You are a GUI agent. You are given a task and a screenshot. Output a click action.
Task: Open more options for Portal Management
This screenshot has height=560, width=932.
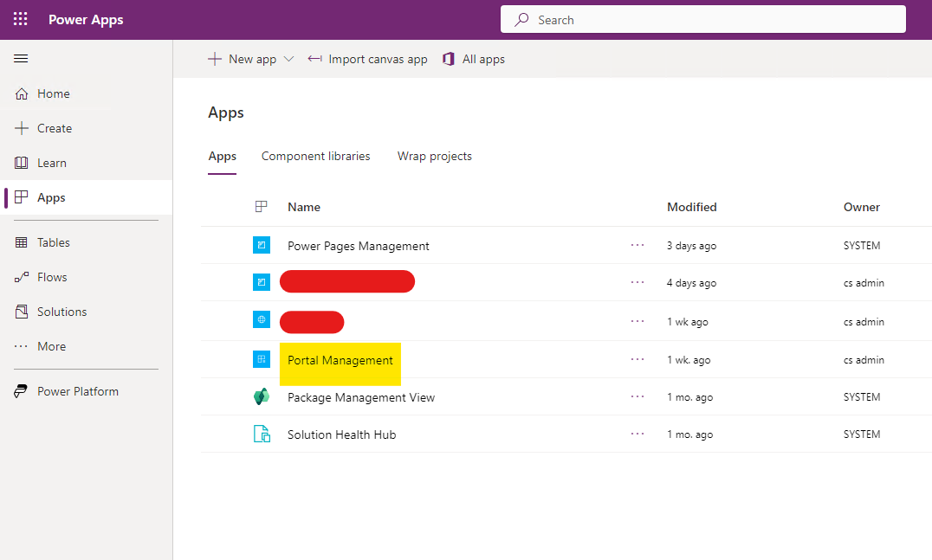click(x=638, y=359)
